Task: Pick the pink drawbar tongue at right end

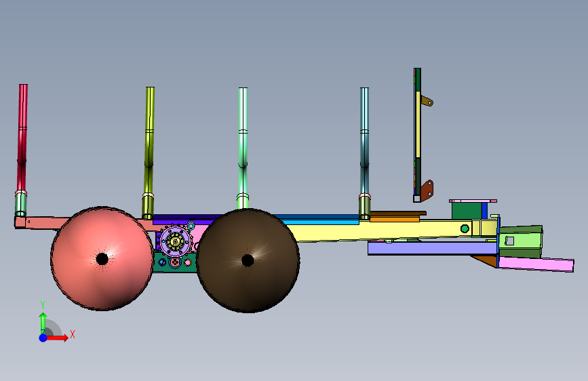Action: 536,264
